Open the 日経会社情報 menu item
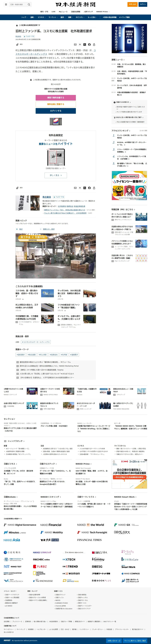Screen dimensions: 151x644 pyautogui.click(x=75, y=11)
